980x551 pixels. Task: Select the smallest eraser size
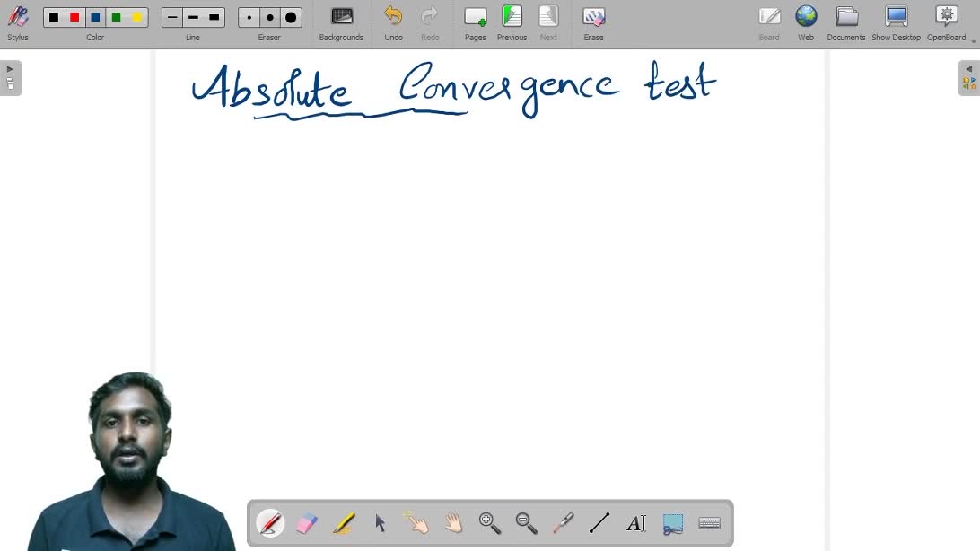[249, 18]
